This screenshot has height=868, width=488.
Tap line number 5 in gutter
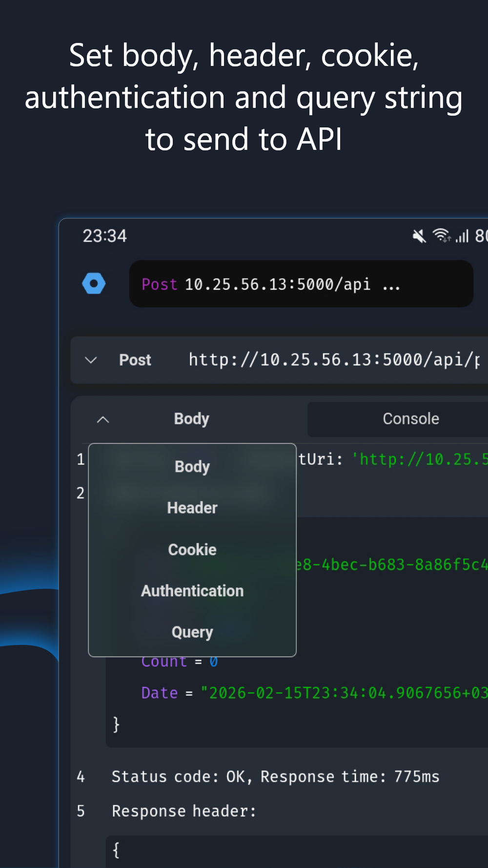point(81,811)
